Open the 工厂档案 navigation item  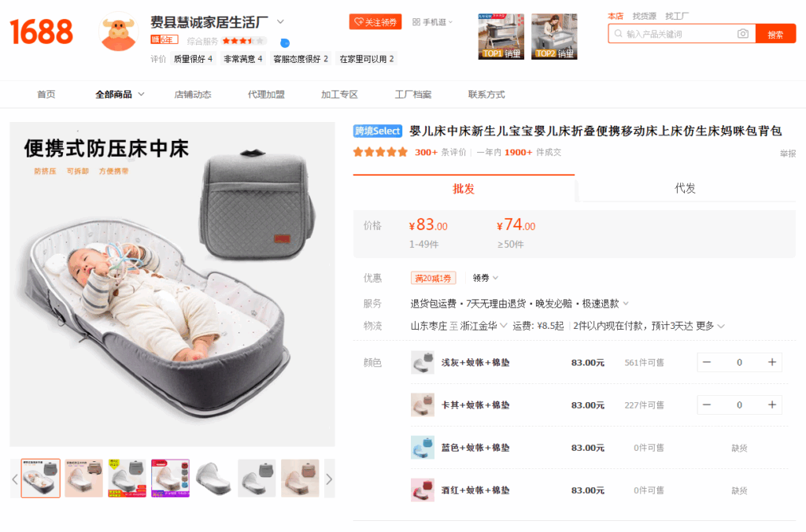tap(412, 94)
